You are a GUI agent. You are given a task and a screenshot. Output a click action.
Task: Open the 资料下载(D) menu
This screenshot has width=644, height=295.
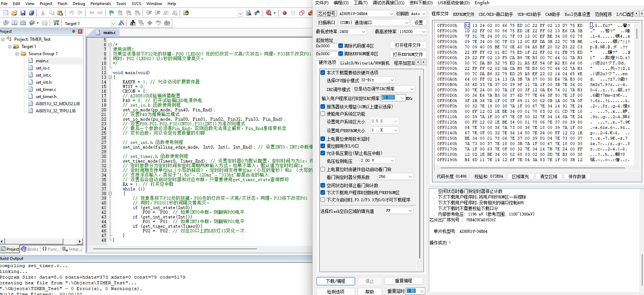pyautogui.click(x=421, y=3)
